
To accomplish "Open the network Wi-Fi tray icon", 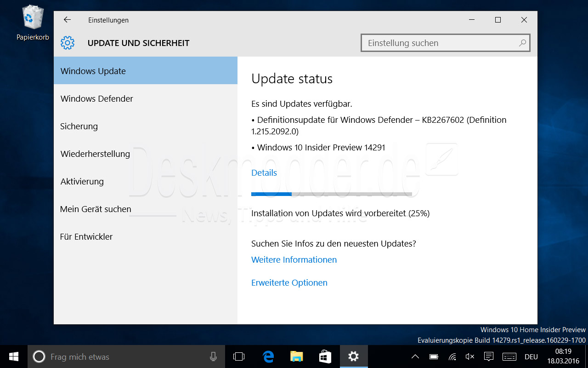I will [452, 356].
